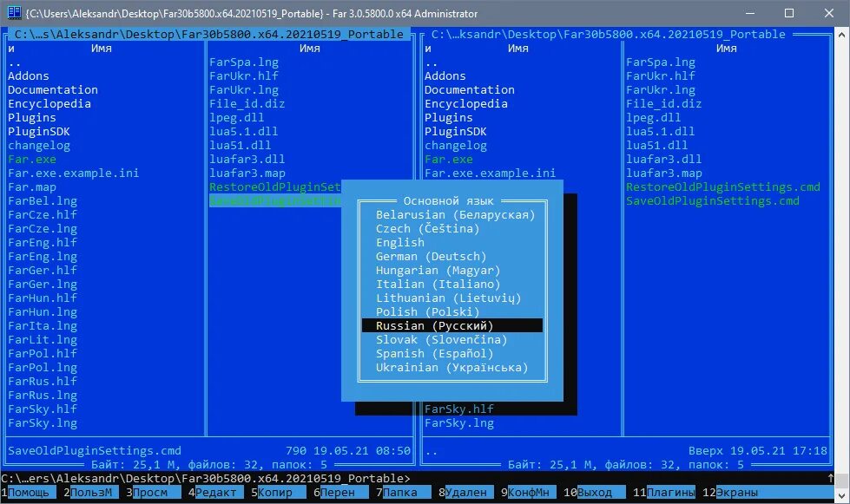Click F7 Папка key bar button
The height and width of the screenshot is (504, 850).
click(404, 493)
